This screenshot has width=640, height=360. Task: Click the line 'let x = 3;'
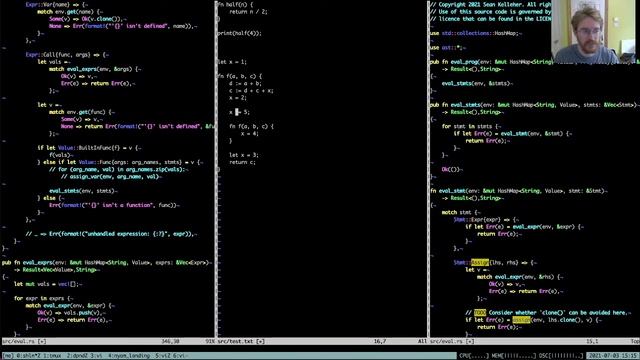pyautogui.click(x=244, y=155)
